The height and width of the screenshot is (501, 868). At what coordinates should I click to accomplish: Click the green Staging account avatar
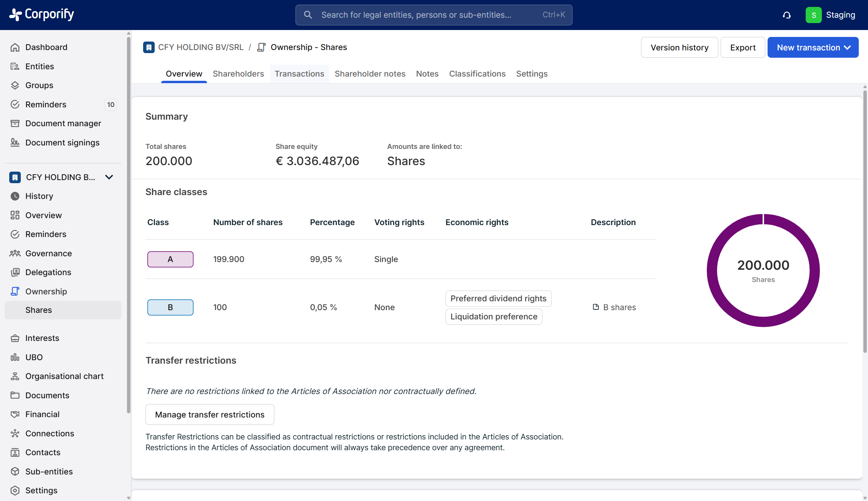813,15
